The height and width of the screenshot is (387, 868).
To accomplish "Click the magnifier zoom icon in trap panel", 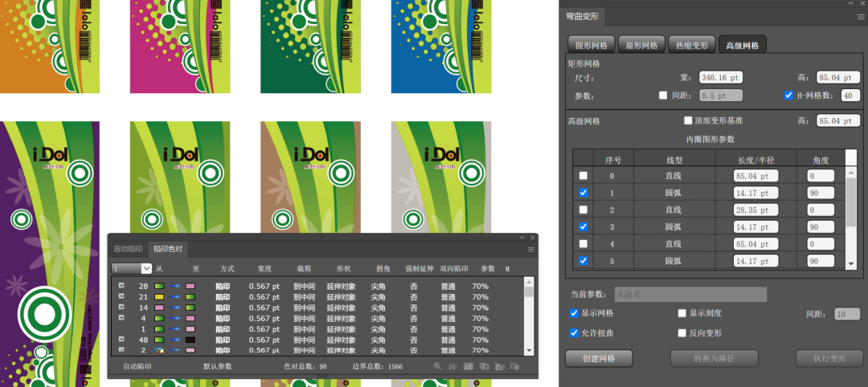I will pyautogui.click(x=437, y=366).
